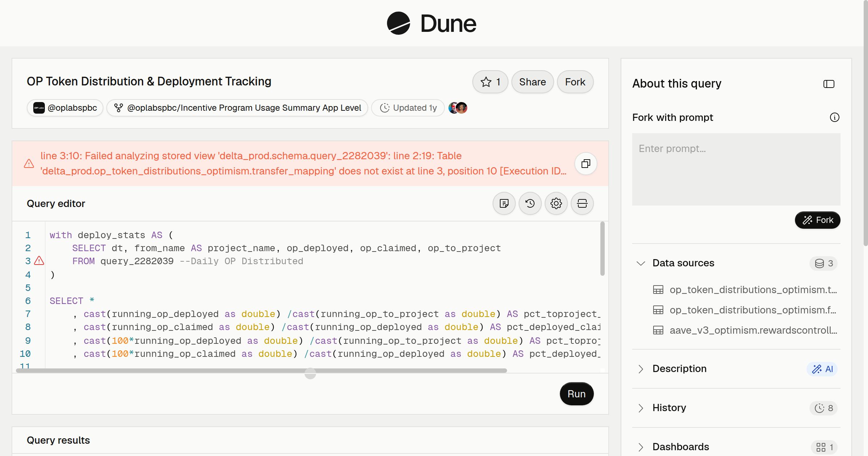
Task: Open the query notes icon
Action: (x=504, y=203)
